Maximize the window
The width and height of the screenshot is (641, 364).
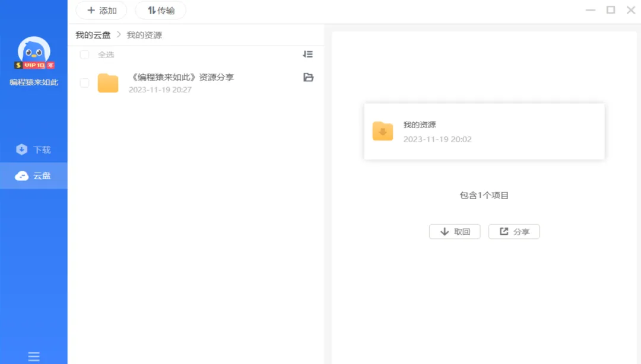(x=611, y=10)
